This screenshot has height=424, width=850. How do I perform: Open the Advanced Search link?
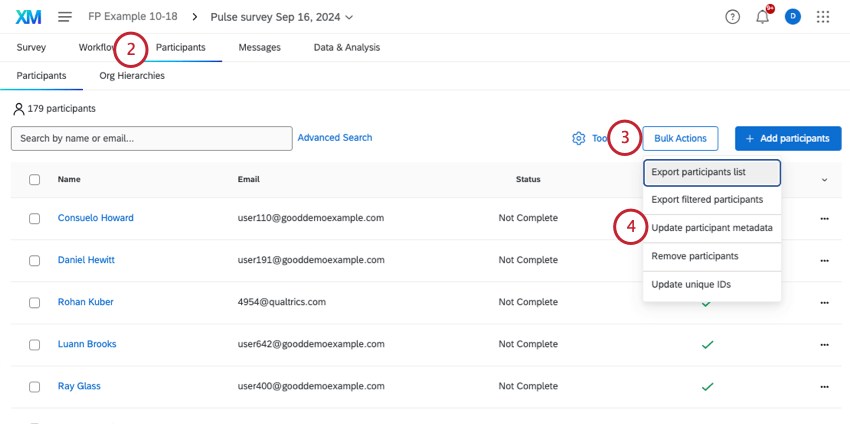point(335,138)
